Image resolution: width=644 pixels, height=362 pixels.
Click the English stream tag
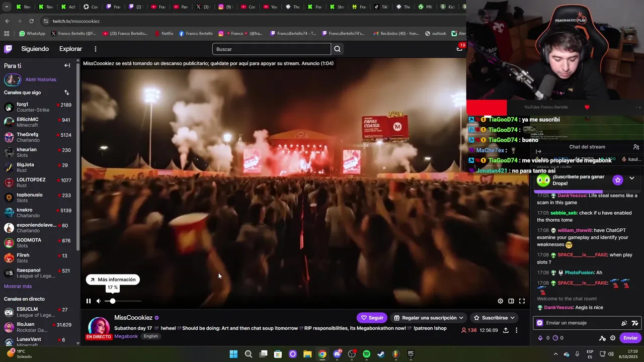[150, 336]
